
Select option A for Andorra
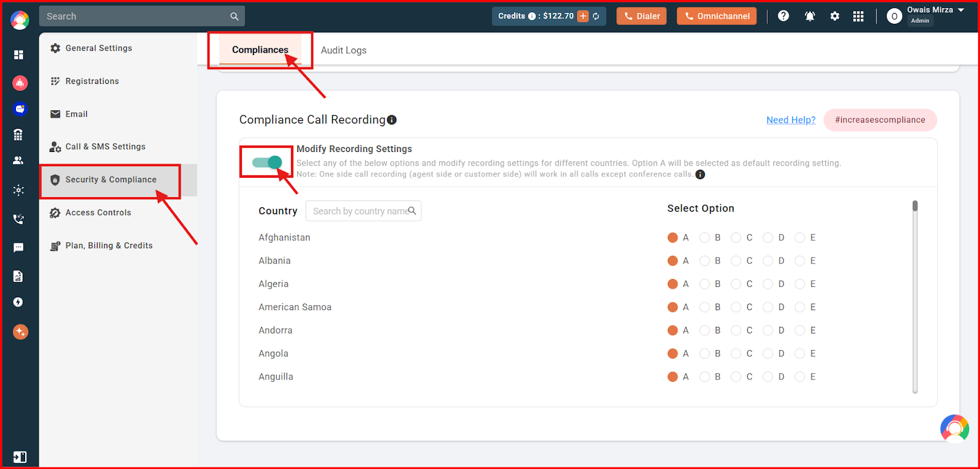[x=673, y=330]
